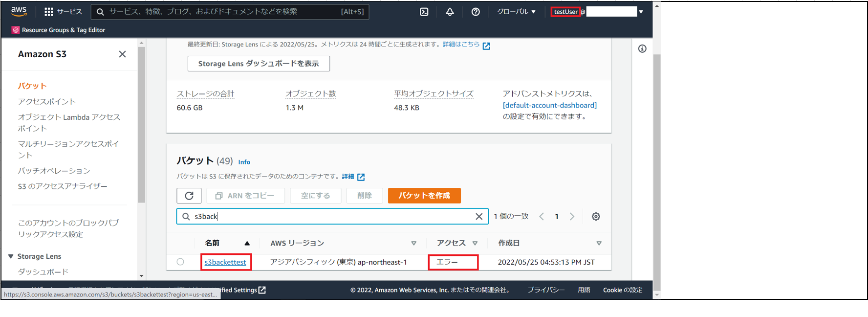Sort by アクセス column arrow
Screen dimensions: 868x317
pos(475,243)
